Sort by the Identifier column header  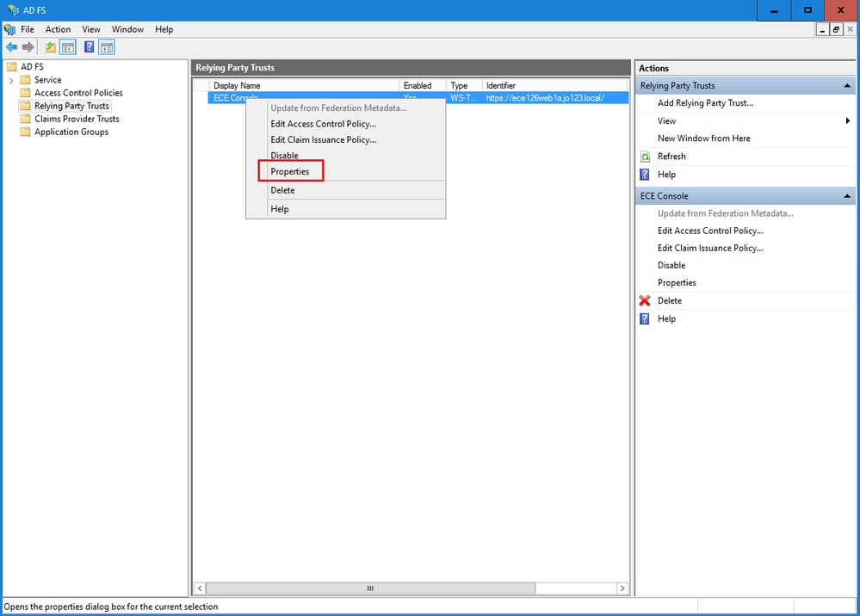(x=554, y=85)
